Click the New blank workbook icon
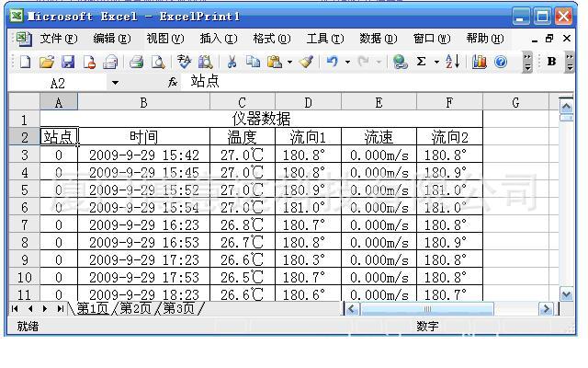Viewport: 588px width, 368px height. [x=25, y=63]
